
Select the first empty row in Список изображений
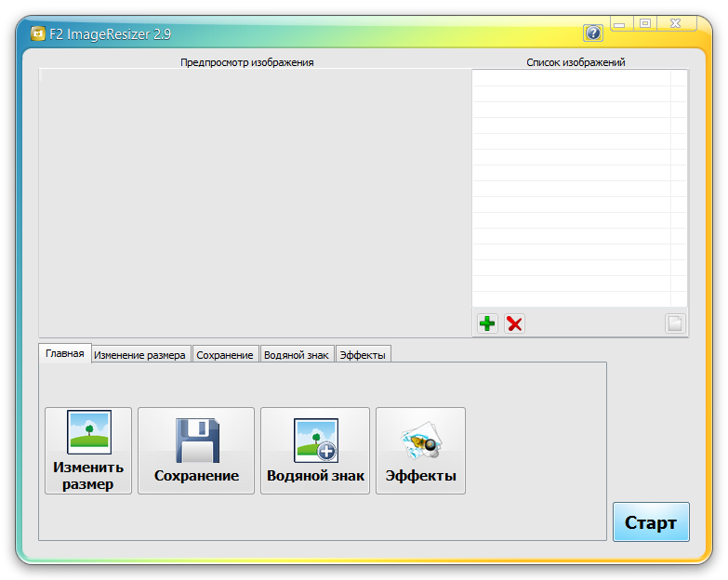pyautogui.click(x=571, y=78)
